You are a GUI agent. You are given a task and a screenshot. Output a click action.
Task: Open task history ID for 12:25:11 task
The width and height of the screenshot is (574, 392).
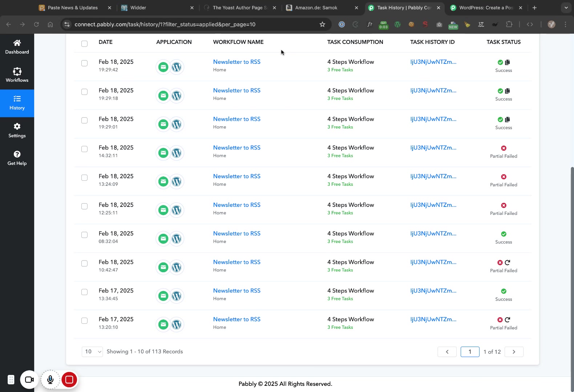(433, 205)
